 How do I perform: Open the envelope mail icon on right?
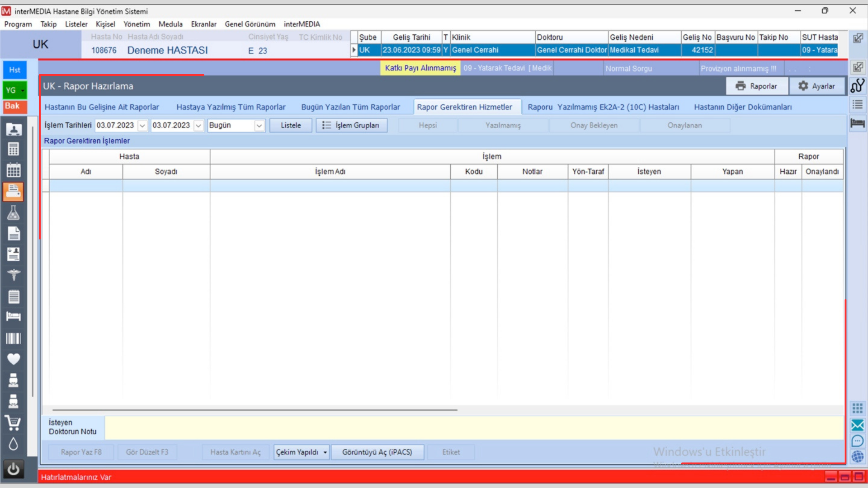(857, 425)
